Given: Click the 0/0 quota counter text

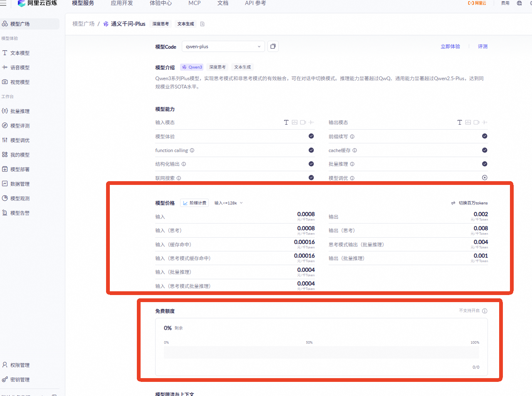Looking at the screenshot, I should (476, 367).
